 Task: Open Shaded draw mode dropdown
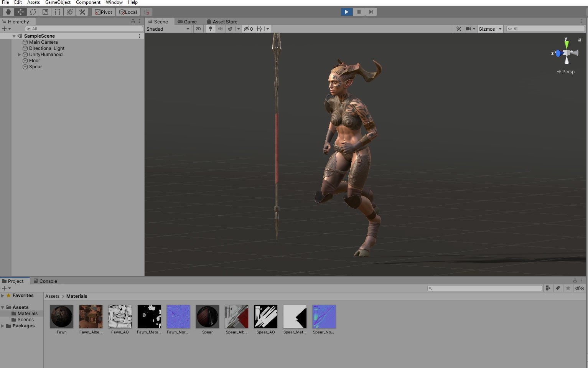click(168, 29)
